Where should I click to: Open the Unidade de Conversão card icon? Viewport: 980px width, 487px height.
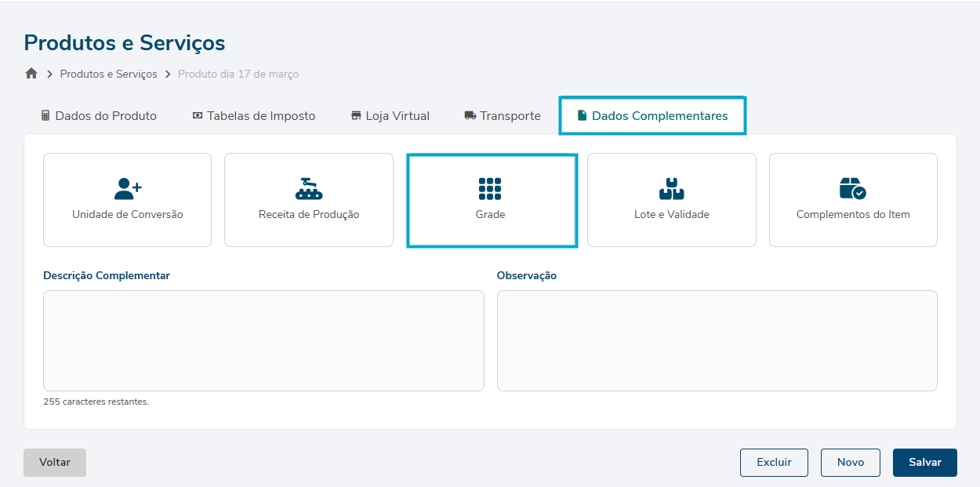pyautogui.click(x=128, y=188)
